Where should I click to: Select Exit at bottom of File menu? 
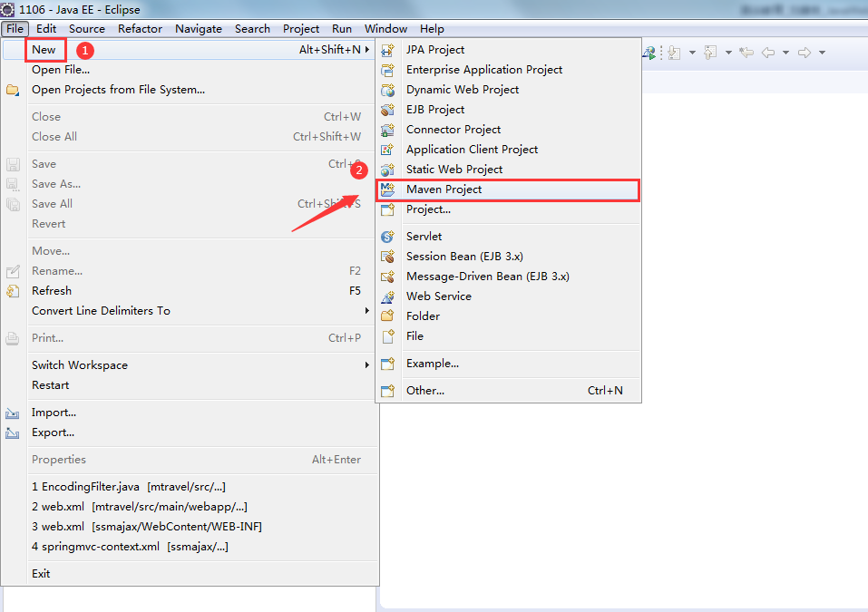(189, 574)
